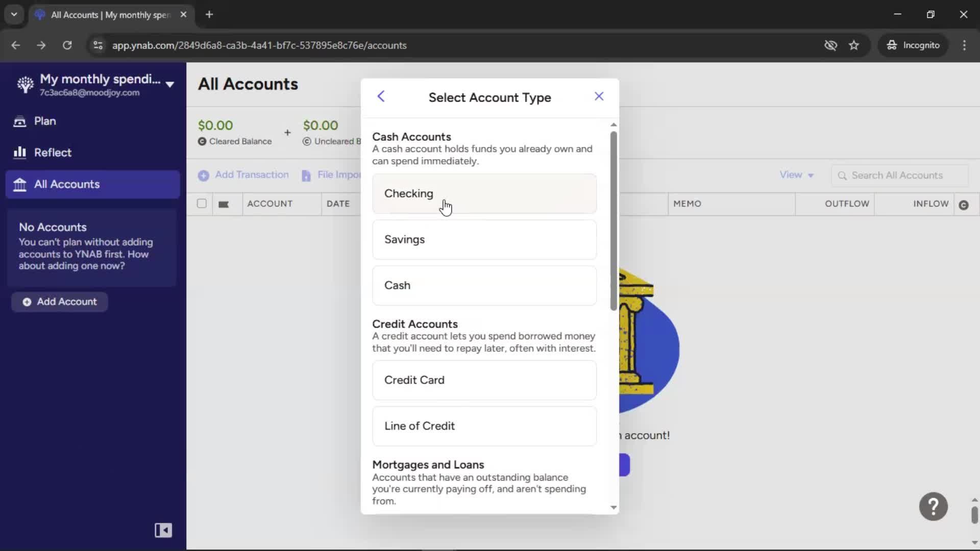This screenshot has width=980, height=551.
Task: Click the All Accounts bank icon
Action: [20, 185]
